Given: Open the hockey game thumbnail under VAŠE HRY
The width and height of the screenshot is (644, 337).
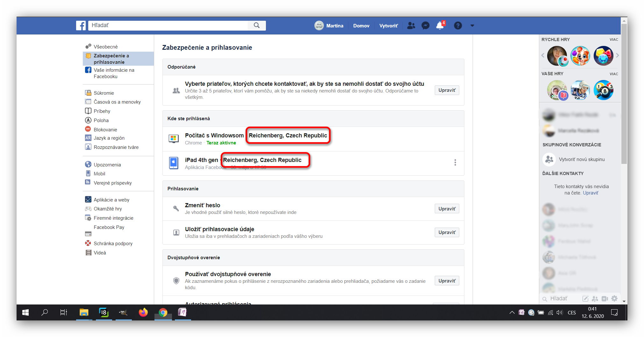Looking at the screenshot, I should (x=580, y=90).
